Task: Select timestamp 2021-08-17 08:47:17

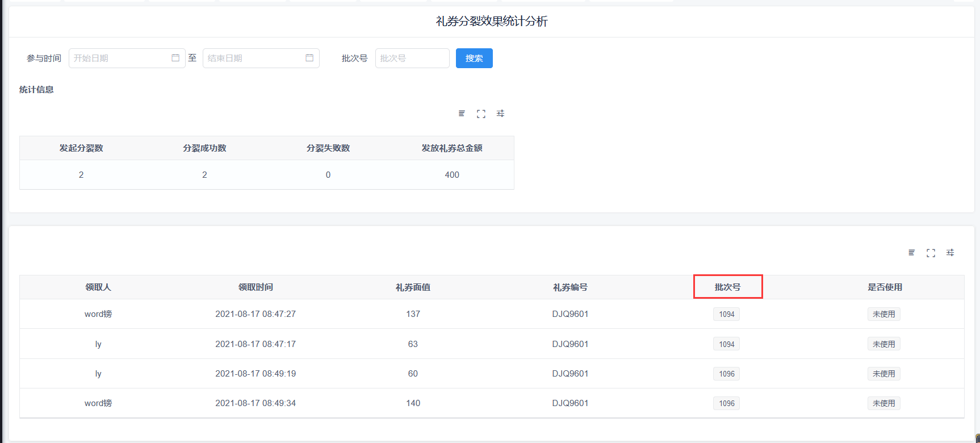Action: (256, 344)
